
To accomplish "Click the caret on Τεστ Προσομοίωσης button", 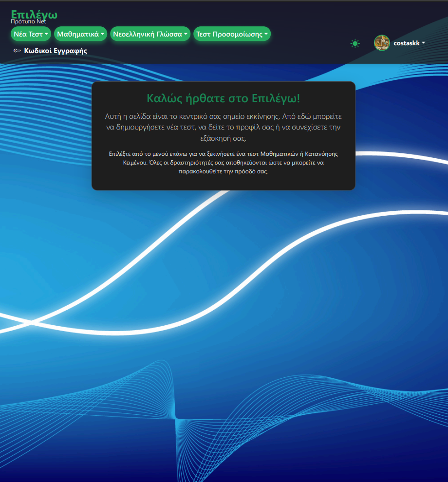I will (x=266, y=35).
